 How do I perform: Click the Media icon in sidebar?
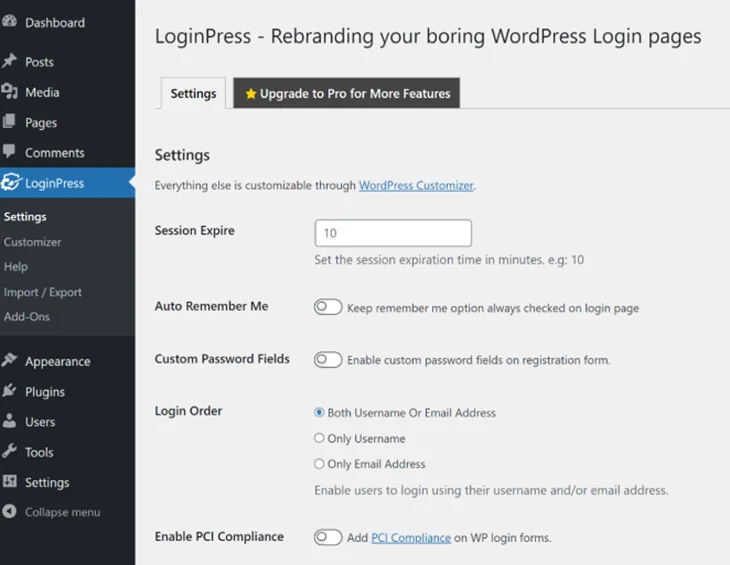coord(9,91)
